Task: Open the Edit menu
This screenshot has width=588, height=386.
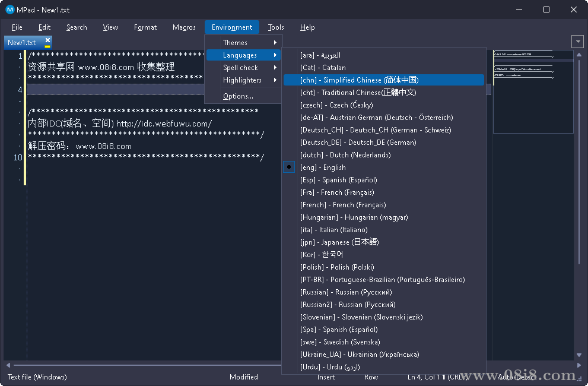Action: [x=45, y=27]
